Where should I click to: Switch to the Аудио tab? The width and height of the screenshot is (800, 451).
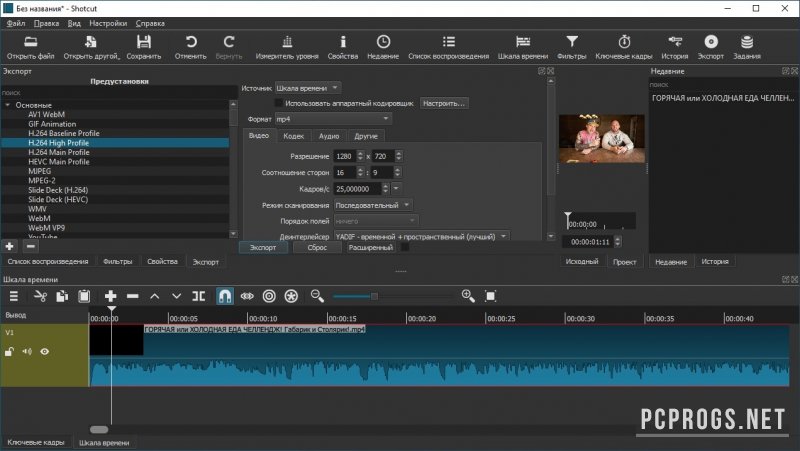point(329,136)
